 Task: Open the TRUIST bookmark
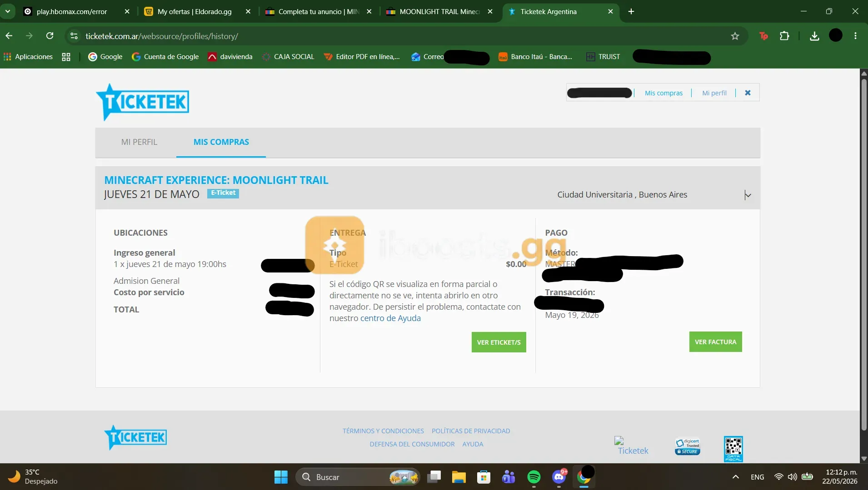603,57
